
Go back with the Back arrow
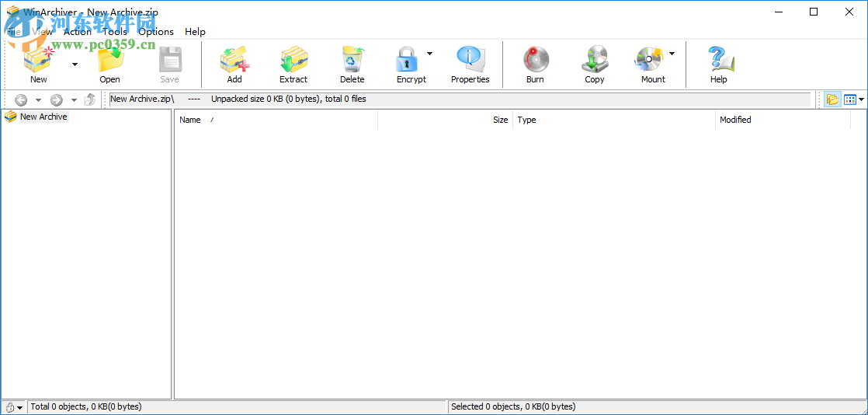21,99
